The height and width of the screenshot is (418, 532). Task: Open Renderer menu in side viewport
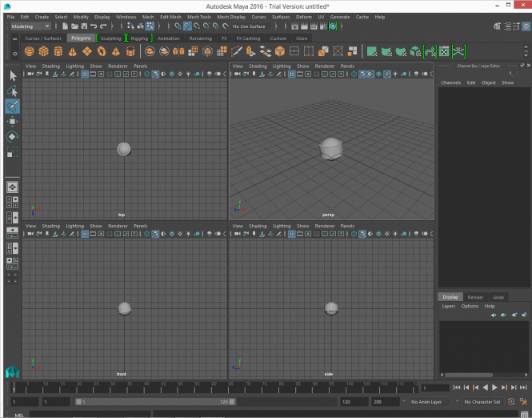[325, 226]
